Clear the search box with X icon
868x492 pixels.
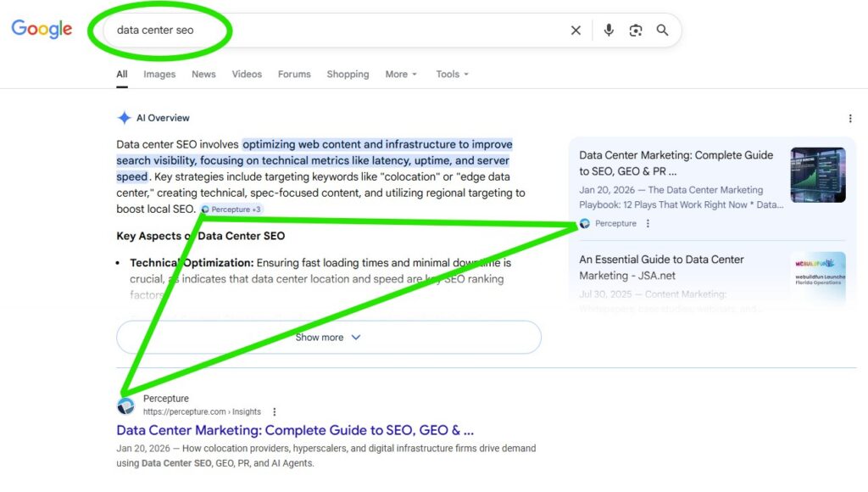(x=576, y=31)
